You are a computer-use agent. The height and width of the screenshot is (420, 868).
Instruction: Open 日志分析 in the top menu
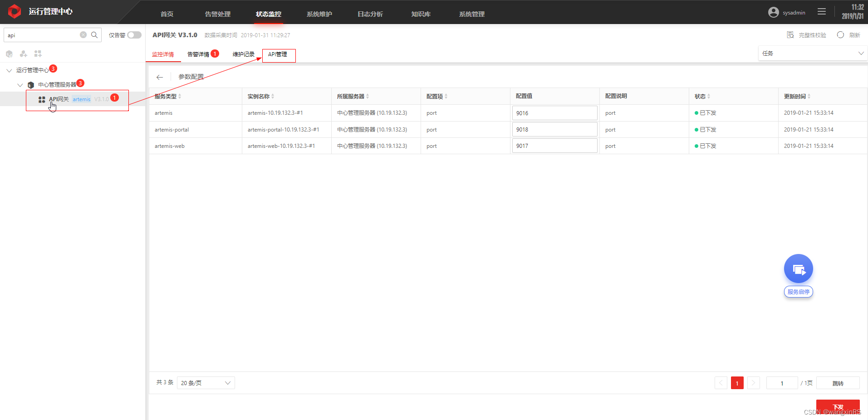point(370,14)
